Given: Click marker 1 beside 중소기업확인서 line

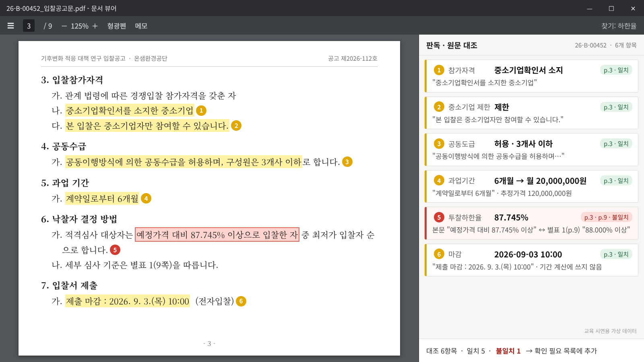Looking at the screenshot, I should click(201, 111).
